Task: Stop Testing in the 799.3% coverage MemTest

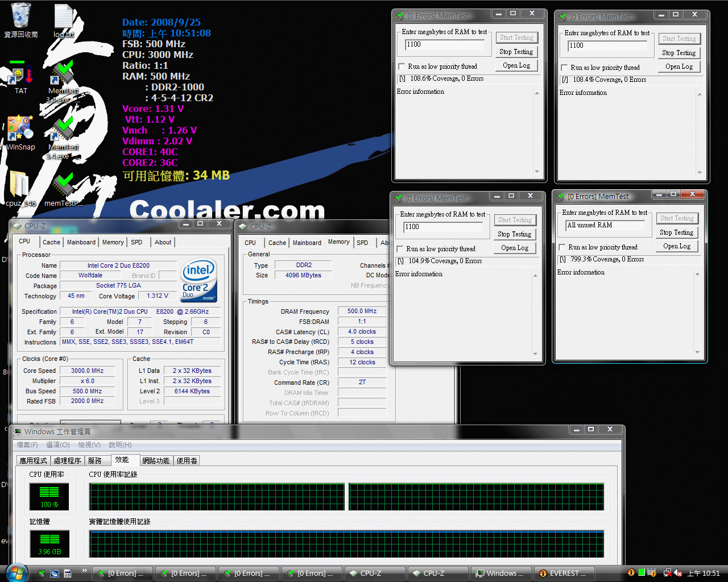Action: click(x=677, y=232)
